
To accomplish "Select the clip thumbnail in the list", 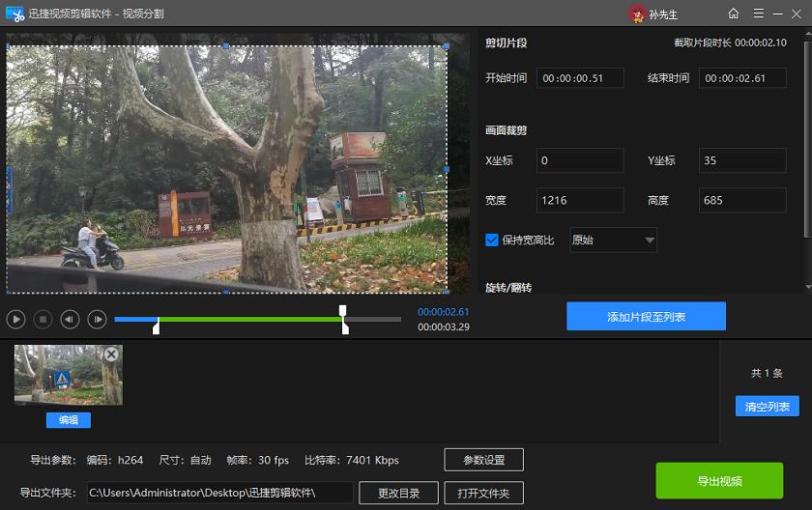I will coord(69,375).
